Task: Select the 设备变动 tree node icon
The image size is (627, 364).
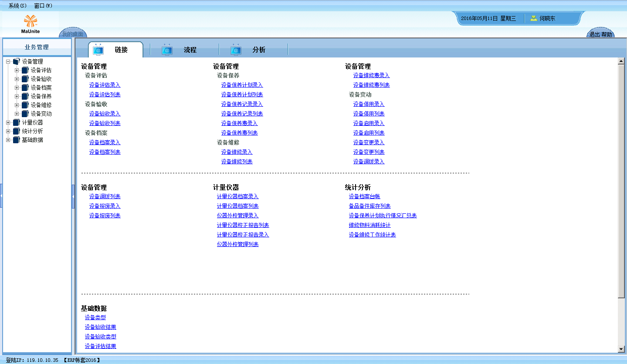Action: tap(25, 114)
